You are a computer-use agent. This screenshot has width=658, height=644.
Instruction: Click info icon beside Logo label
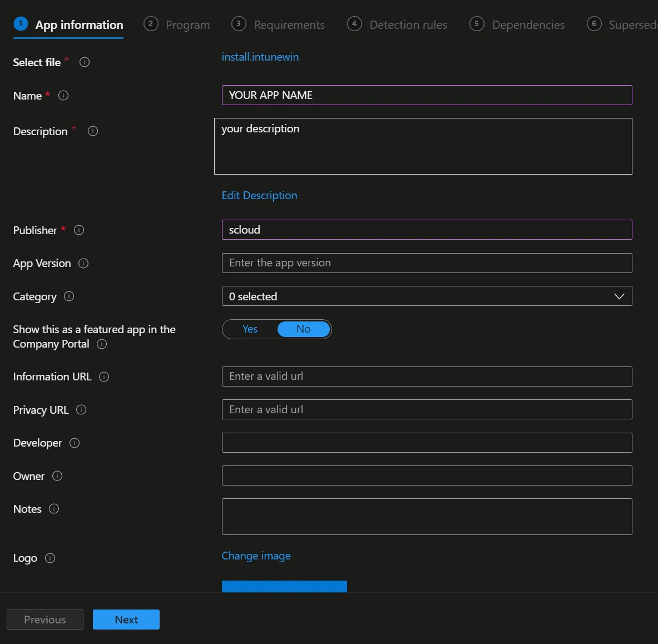50,558
